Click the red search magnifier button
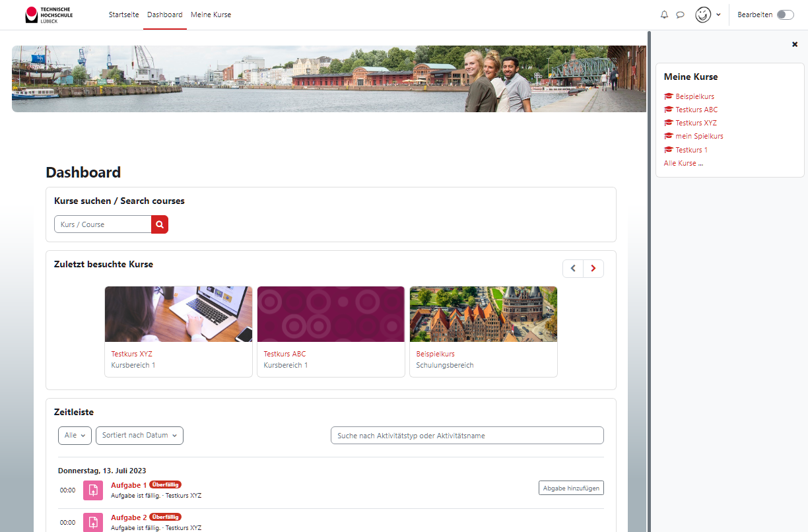Viewport: 808px width, 532px height. click(x=160, y=224)
